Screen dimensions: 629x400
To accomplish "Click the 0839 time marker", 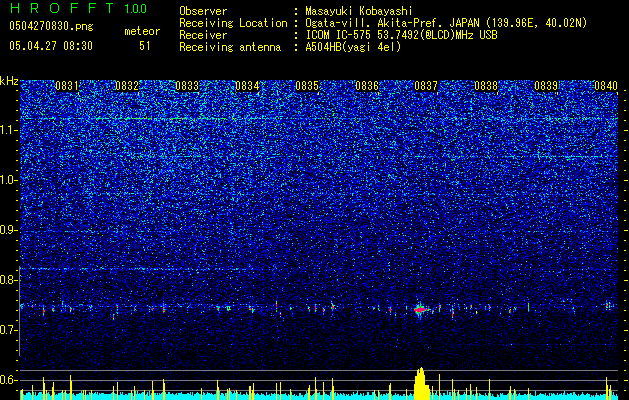I will point(546,86).
